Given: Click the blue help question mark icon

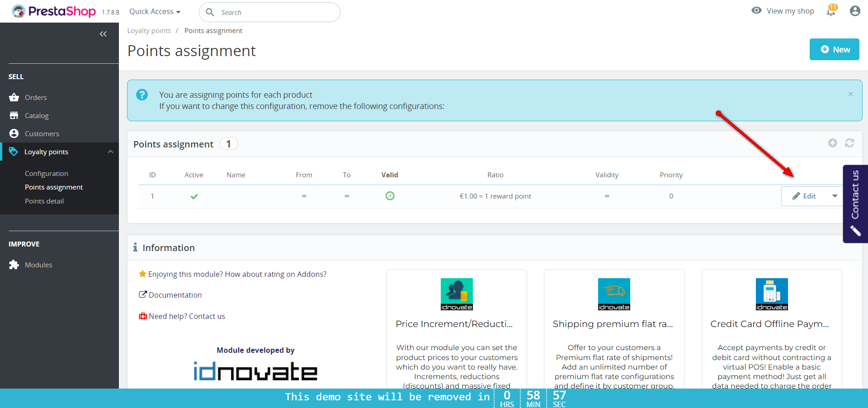Looking at the screenshot, I should pyautogui.click(x=142, y=95).
